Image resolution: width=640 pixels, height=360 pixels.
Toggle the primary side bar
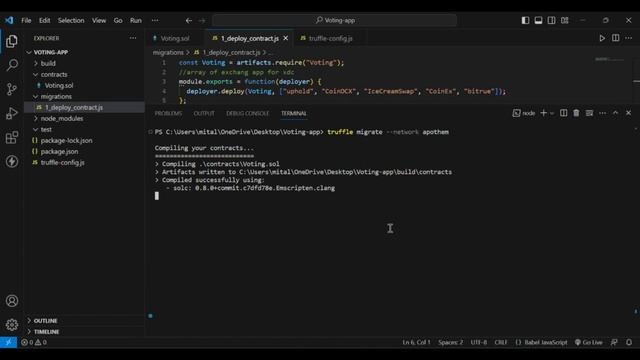point(525,20)
